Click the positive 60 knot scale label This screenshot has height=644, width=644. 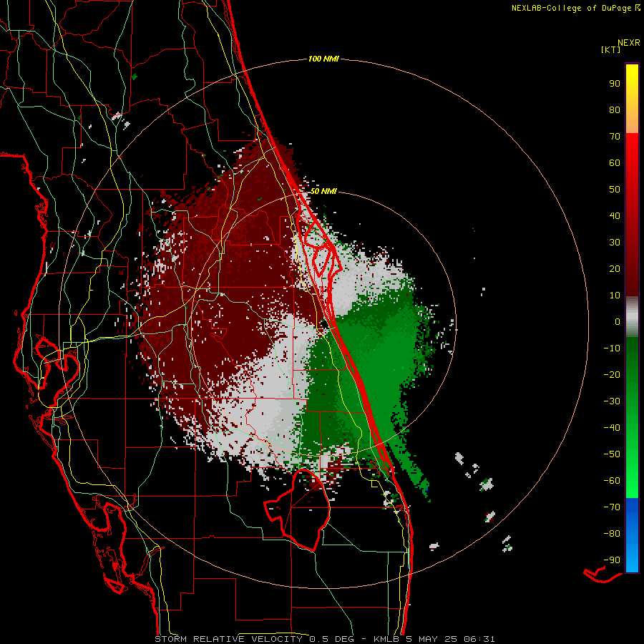[615, 163]
